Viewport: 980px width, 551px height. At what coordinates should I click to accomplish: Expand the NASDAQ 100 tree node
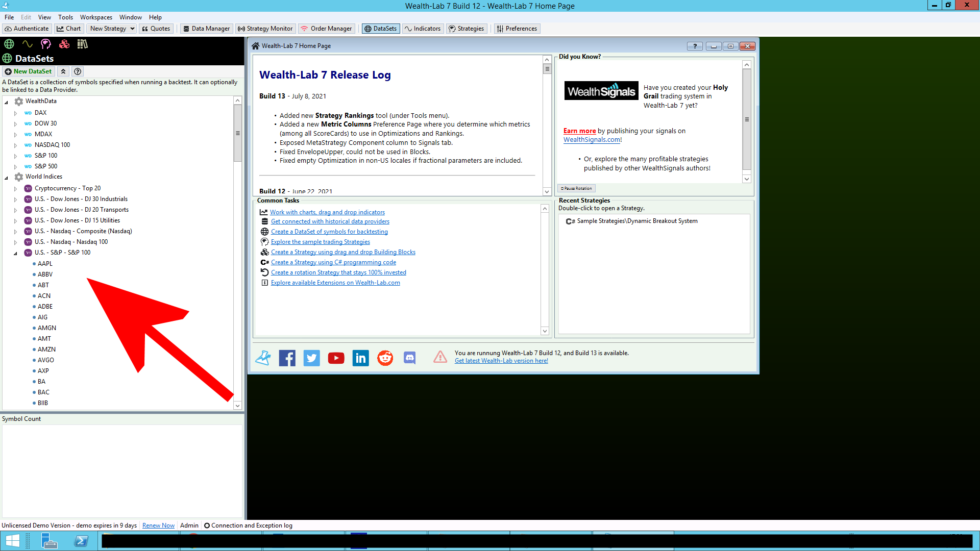(15, 145)
